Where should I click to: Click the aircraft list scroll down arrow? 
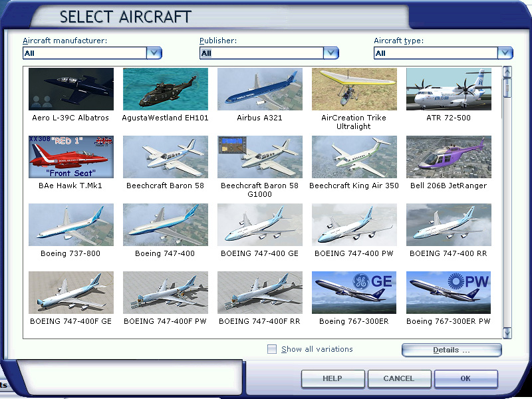[x=507, y=333]
